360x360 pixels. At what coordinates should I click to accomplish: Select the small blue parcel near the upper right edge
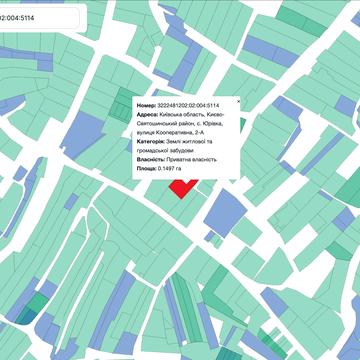point(345,106)
